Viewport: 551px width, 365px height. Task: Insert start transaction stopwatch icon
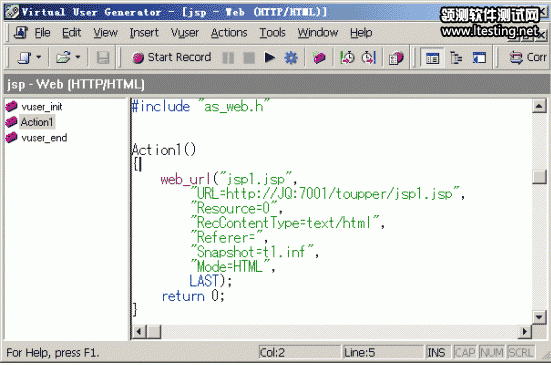click(x=347, y=58)
